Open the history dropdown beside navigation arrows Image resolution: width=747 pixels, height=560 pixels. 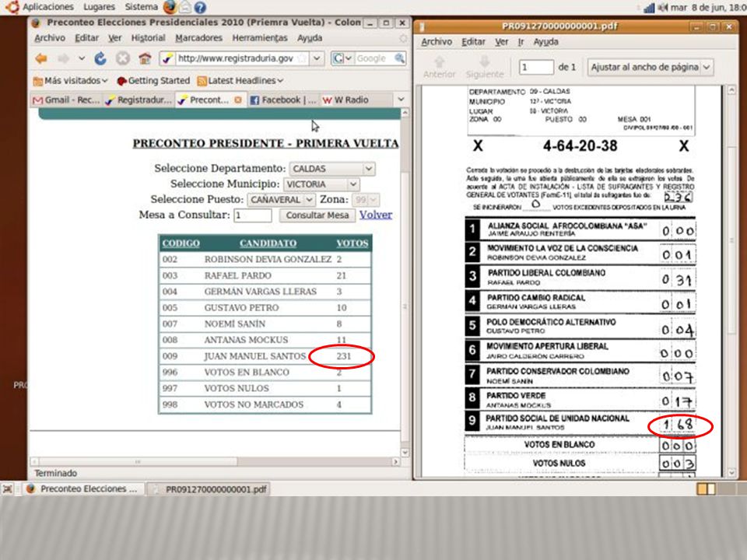tap(82, 58)
